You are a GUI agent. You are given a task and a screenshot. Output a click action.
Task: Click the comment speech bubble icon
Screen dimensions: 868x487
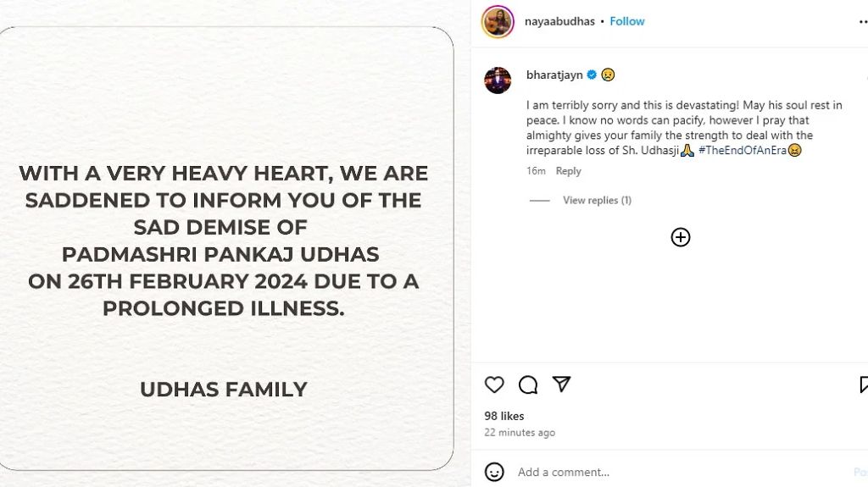[x=528, y=385]
